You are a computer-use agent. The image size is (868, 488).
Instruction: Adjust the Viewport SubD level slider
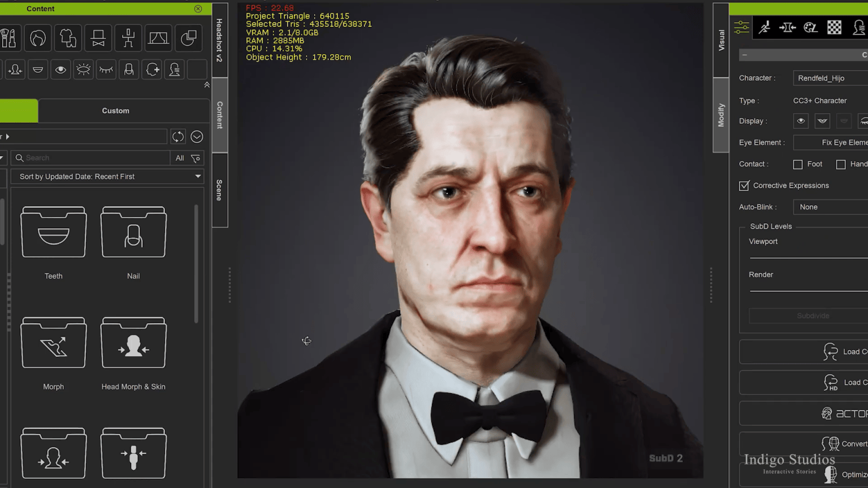tap(809, 258)
